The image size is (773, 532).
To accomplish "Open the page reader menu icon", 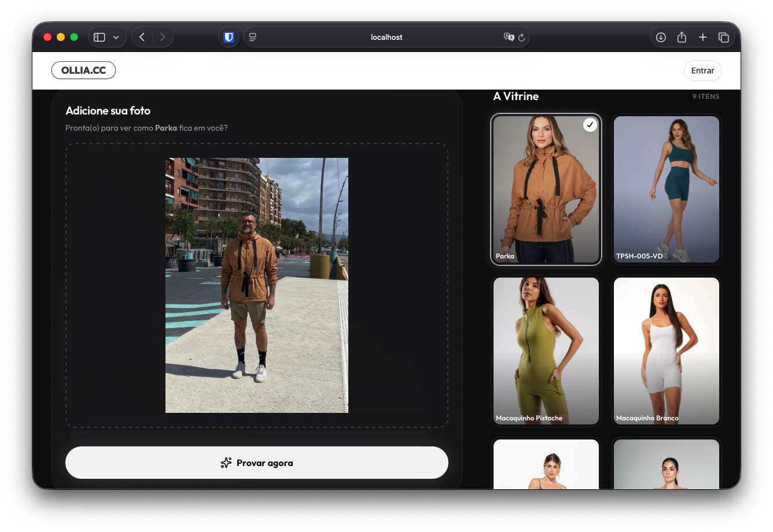I will pyautogui.click(x=253, y=37).
